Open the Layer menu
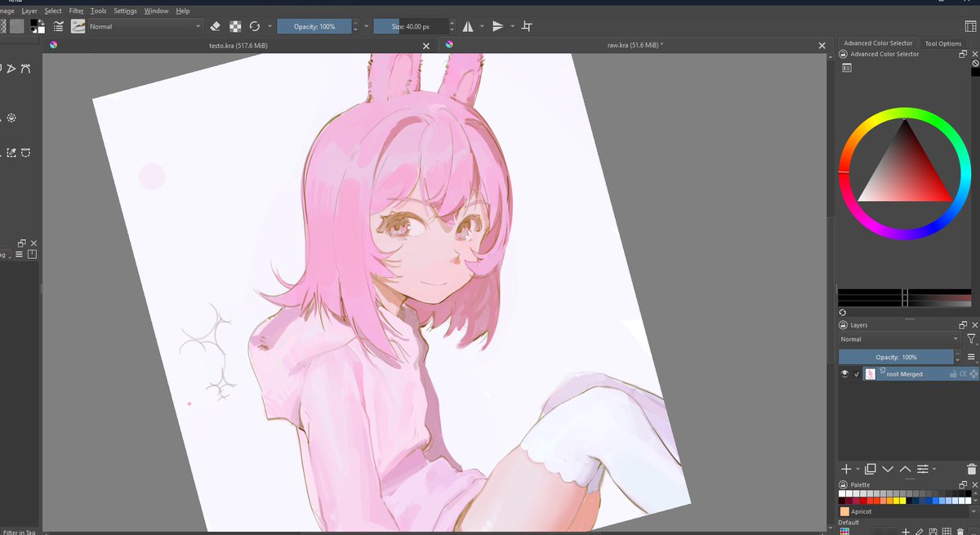 point(29,11)
